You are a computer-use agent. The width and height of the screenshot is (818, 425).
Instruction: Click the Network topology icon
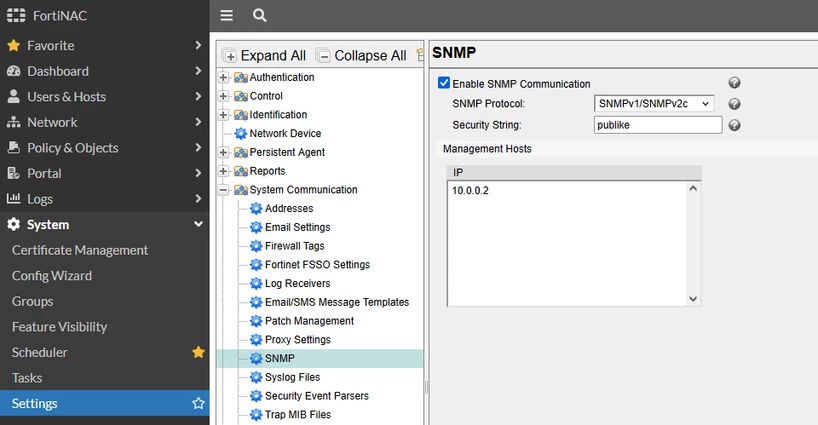14,122
